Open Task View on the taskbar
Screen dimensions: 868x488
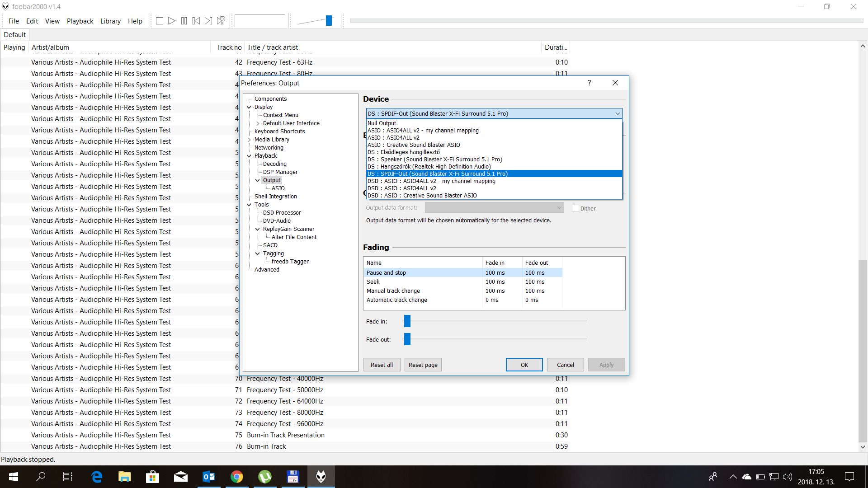click(68, 477)
